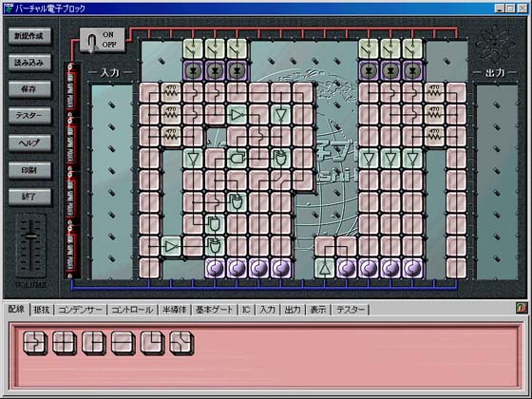Toggle the first switch block at top left

(x=194, y=49)
